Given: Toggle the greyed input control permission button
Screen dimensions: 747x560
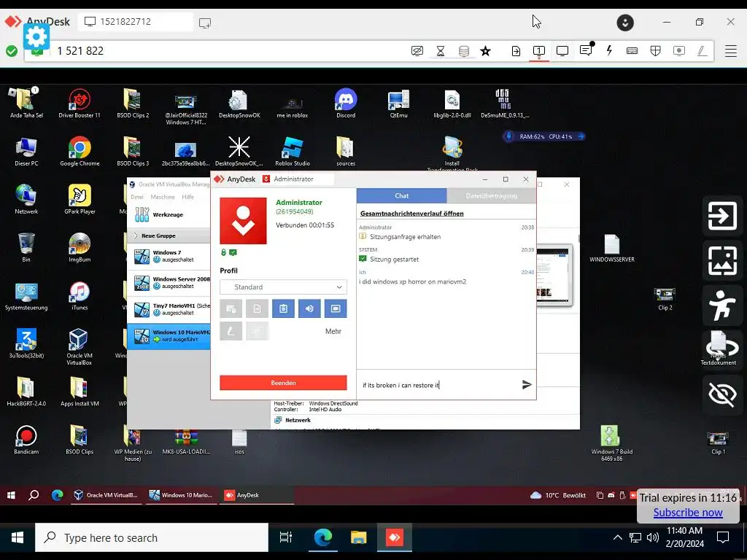Looking at the screenshot, I should click(231, 308).
